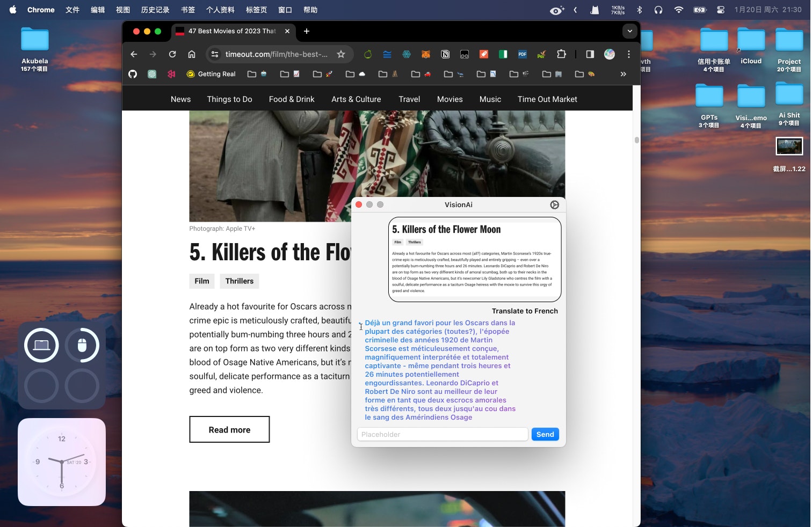Toggle the Chrome side panel
Screen dimensions: 812x527
590,54
